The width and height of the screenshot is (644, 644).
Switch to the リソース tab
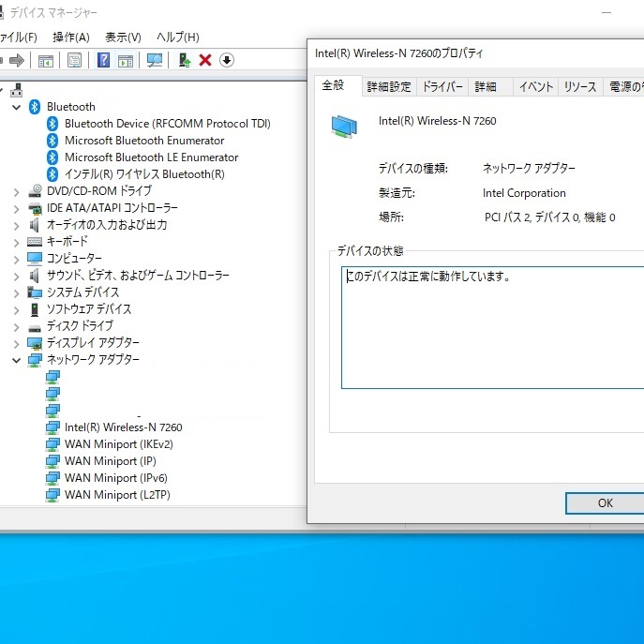(x=580, y=86)
